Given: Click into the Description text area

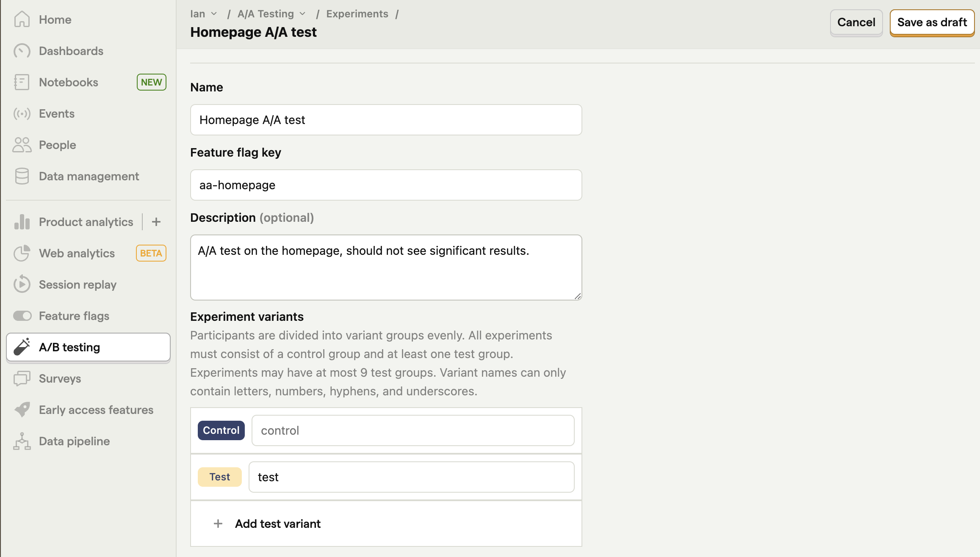Looking at the screenshot, I should [x=386, y=267].
